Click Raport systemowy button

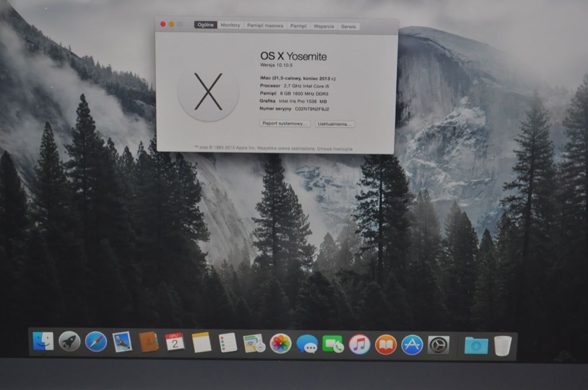(x=285, y=123)
